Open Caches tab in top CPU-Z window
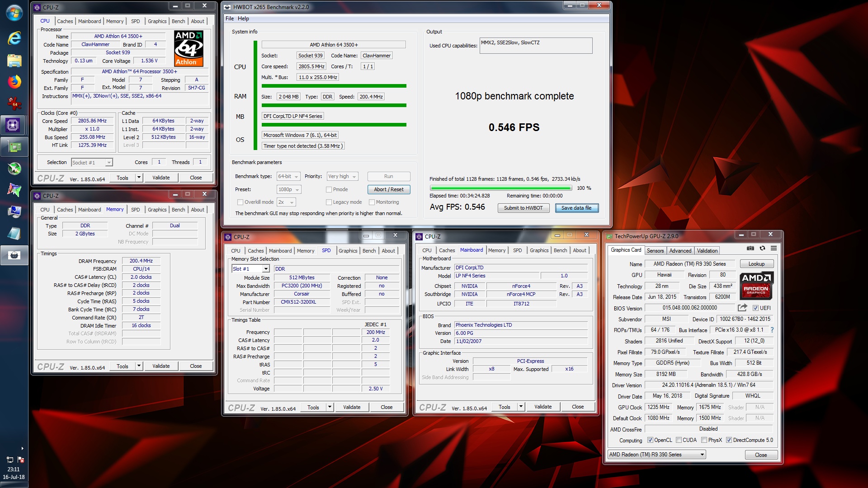The width and height of the screenshot is (868, 488). coord(65,21)
